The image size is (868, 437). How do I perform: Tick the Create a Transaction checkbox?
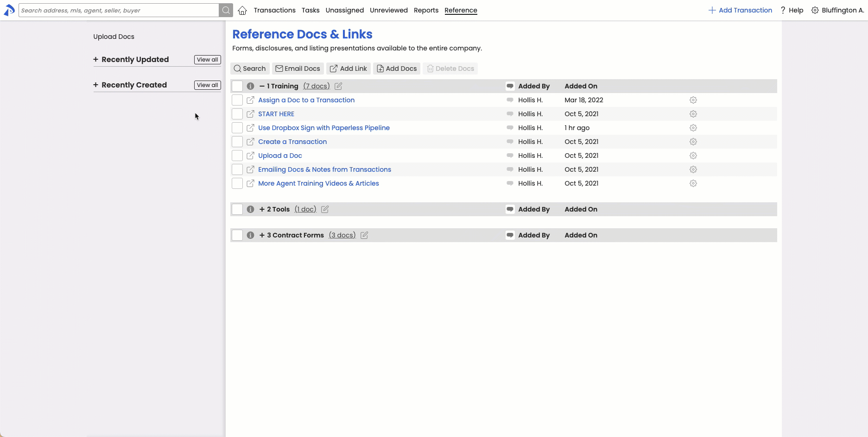point(237,142)
